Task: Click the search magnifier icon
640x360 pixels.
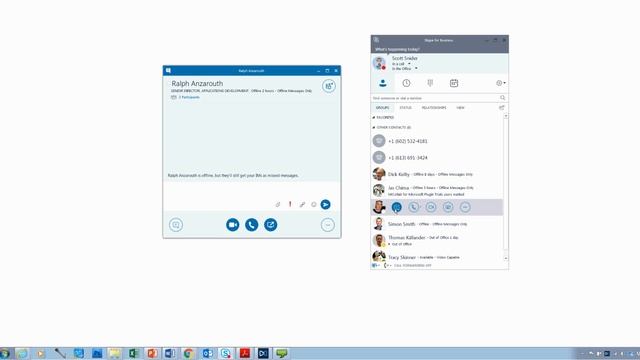Action: (502, 98)
